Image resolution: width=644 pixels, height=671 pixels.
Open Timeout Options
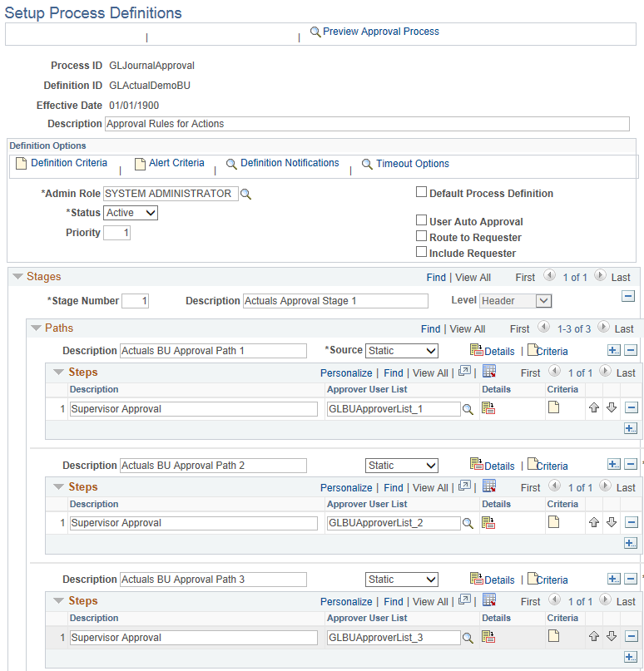tap(412, 164)
